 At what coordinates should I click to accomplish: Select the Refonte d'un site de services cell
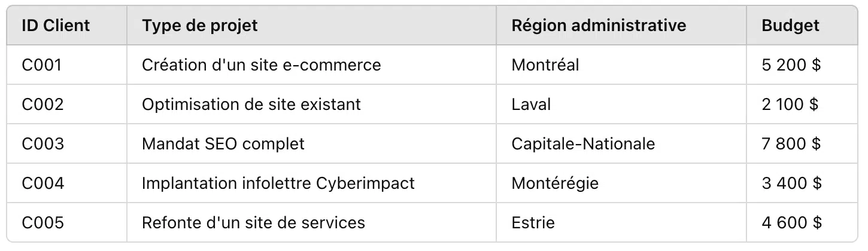311,222
